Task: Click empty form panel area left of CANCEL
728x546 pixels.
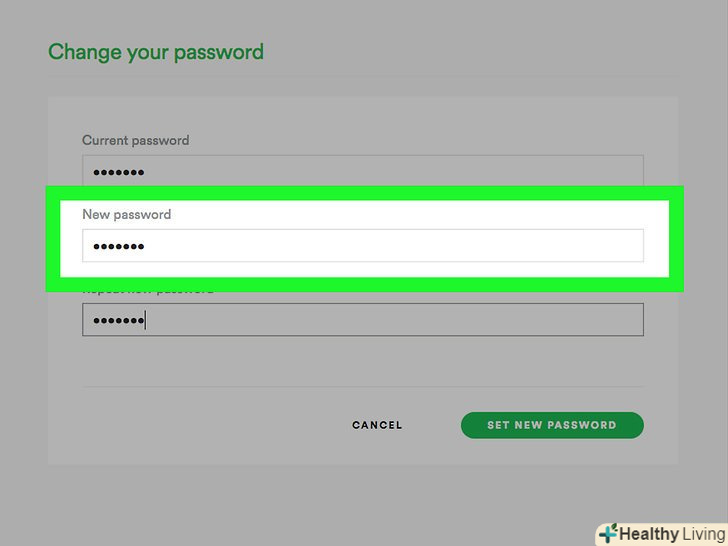Action: point(200,425)
